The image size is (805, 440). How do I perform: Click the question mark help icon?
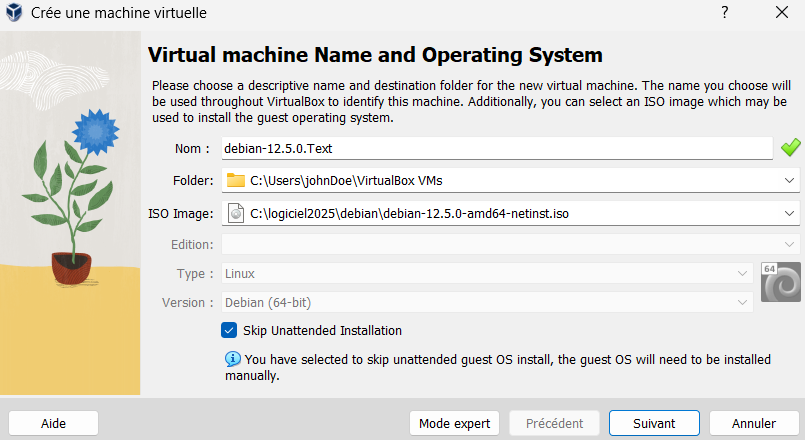point(724,12)
